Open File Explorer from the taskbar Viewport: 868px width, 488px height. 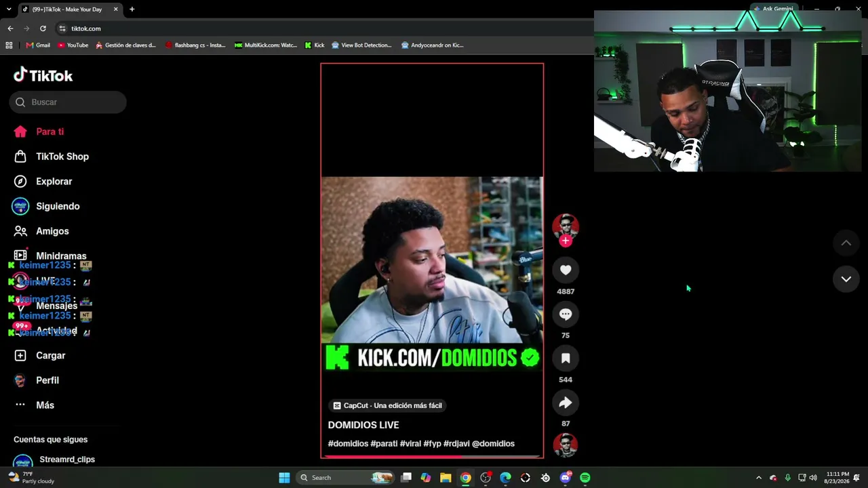pyautogui.click(x=446, y=478)
